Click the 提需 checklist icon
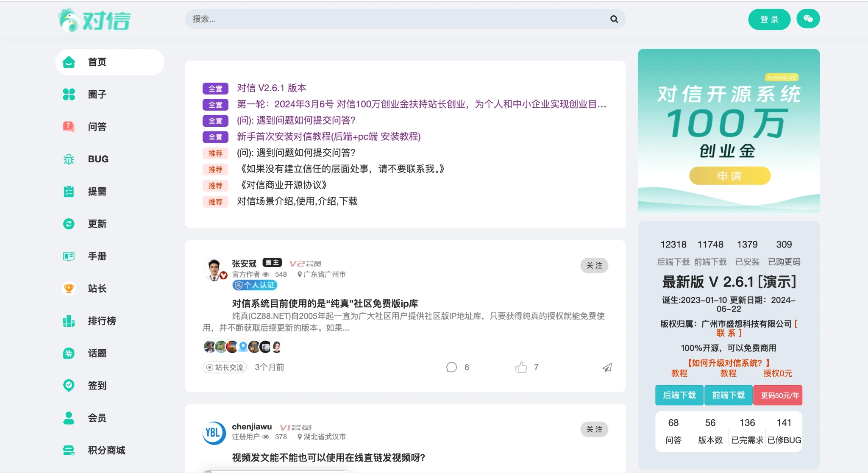868x473 pixels. (x=69, y=191)
